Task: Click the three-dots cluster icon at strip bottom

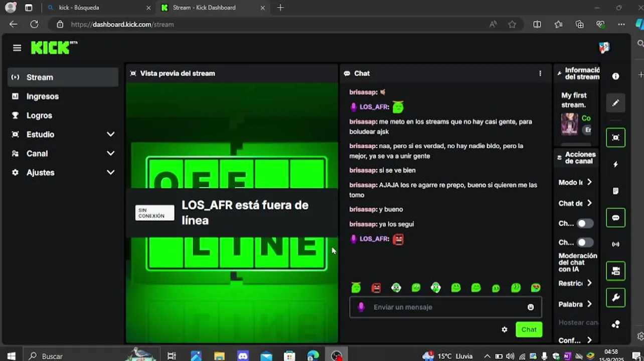Action: pos(615,324)
